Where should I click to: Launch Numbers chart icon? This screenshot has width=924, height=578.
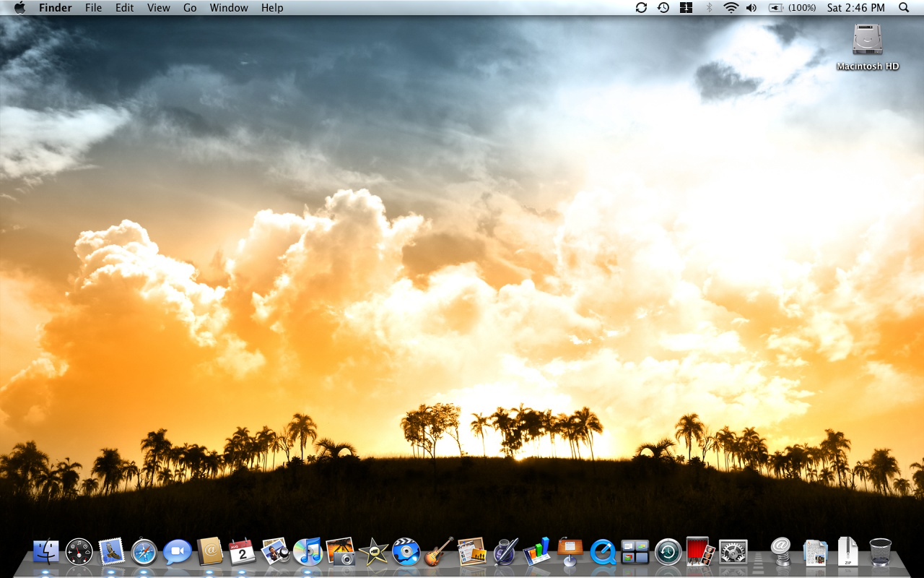pyautogui.click(x=537, y=551)
